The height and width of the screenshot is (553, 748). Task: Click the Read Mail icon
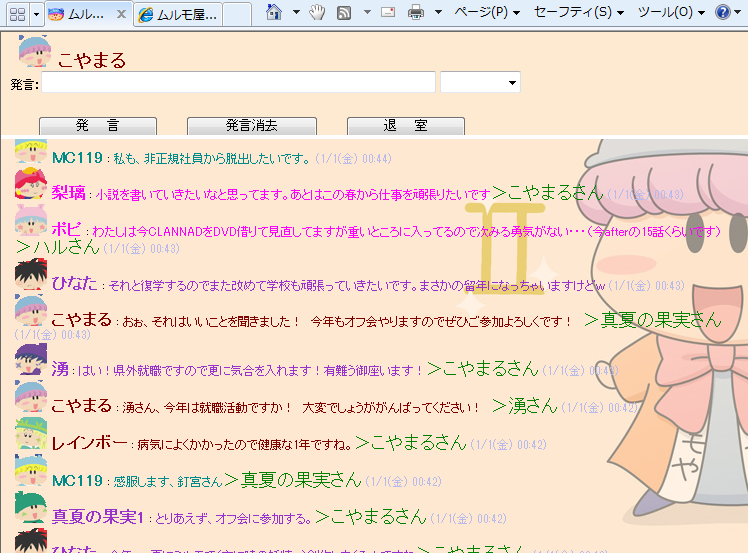(x=388, y=12)
